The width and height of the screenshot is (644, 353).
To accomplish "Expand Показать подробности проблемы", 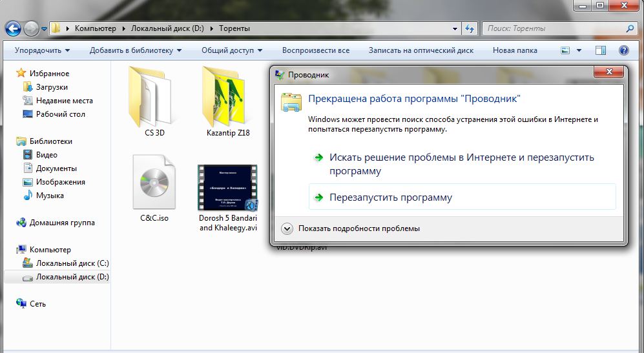I will 351,228.
